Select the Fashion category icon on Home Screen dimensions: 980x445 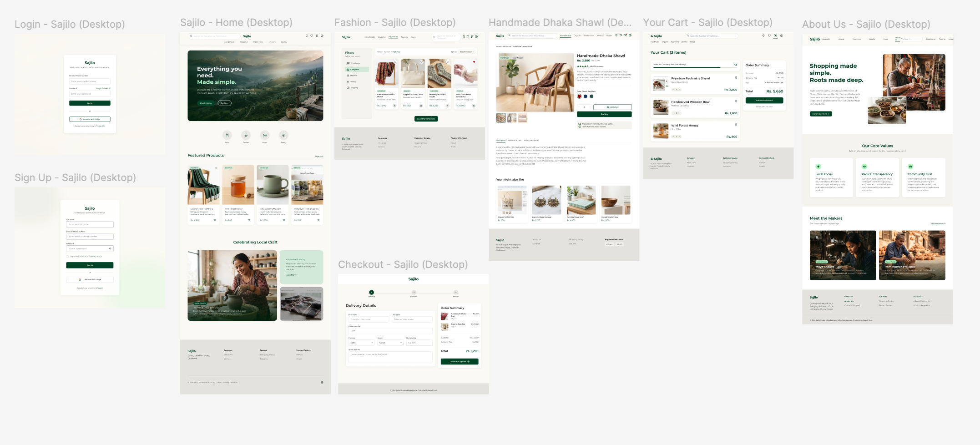(x=246, y=135)
